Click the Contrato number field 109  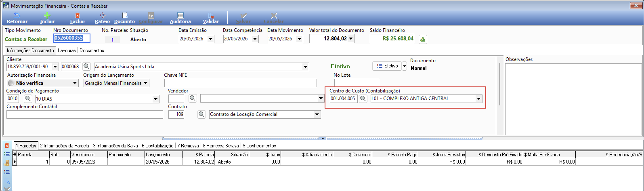point(176,114)
